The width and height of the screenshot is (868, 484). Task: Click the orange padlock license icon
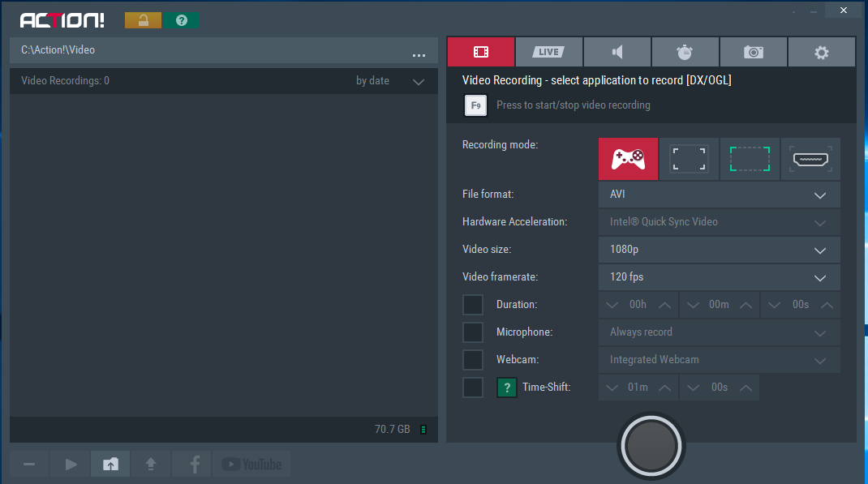click(143, 20)
